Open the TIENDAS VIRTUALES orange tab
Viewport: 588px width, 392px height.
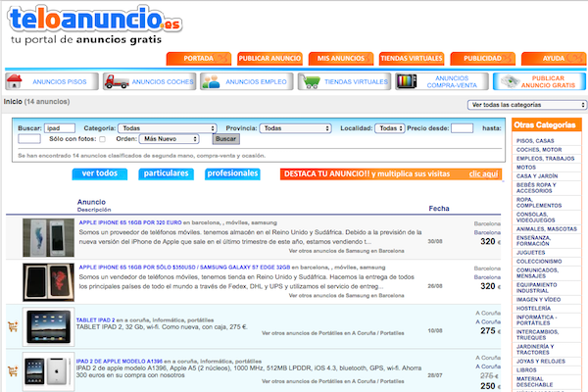412,59
